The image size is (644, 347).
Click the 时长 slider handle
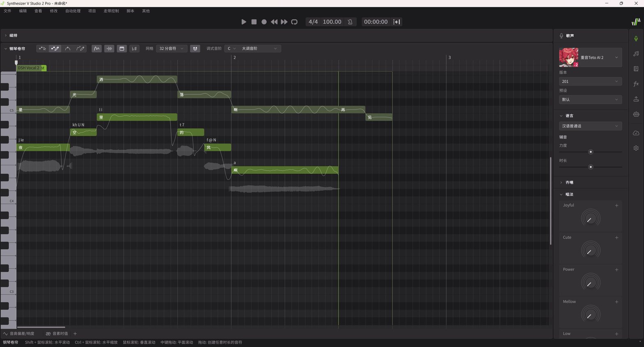591,167
